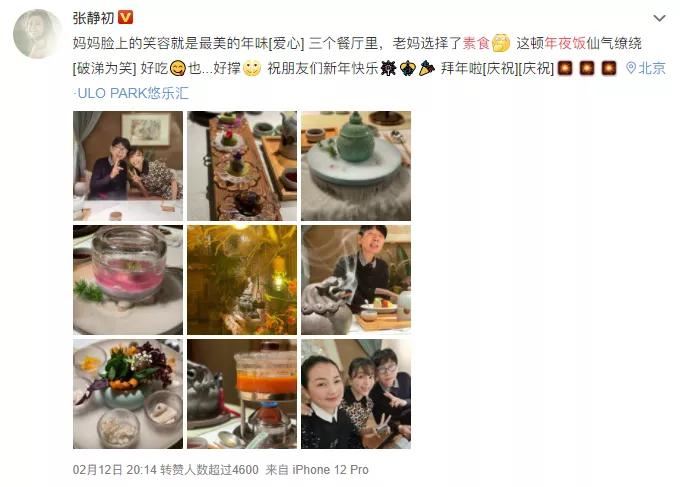This screenshot has height=487, width=680.
Task: Open the floral salad platter photo
Action: [128, 394]
